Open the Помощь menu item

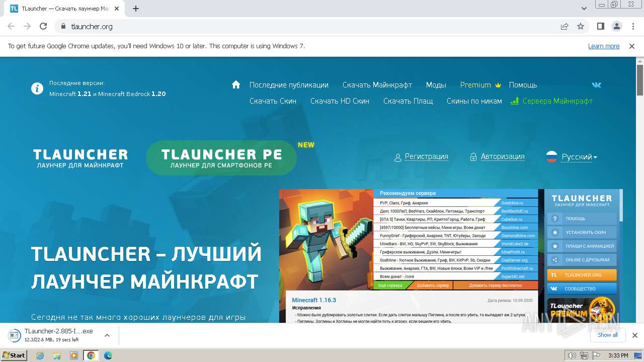(523, 85)
